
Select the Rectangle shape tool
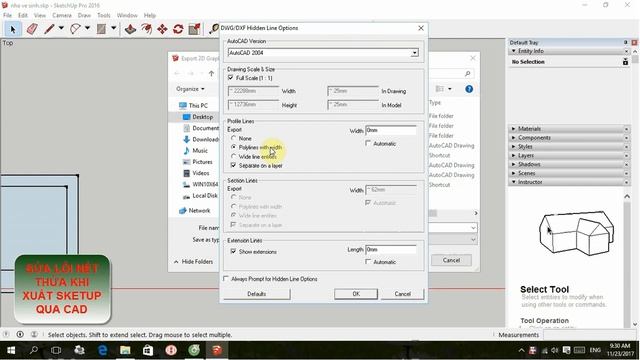click(x=101, y=29)
